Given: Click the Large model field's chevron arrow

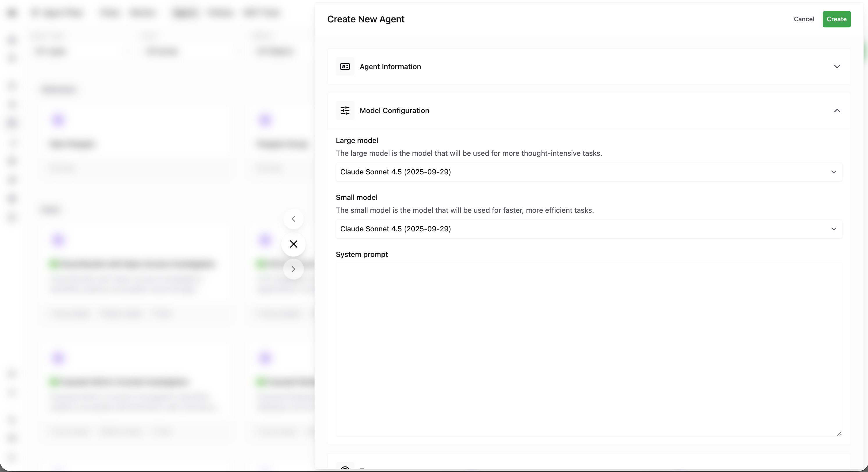Looking at the screenshot, I should tap(833, 172).
